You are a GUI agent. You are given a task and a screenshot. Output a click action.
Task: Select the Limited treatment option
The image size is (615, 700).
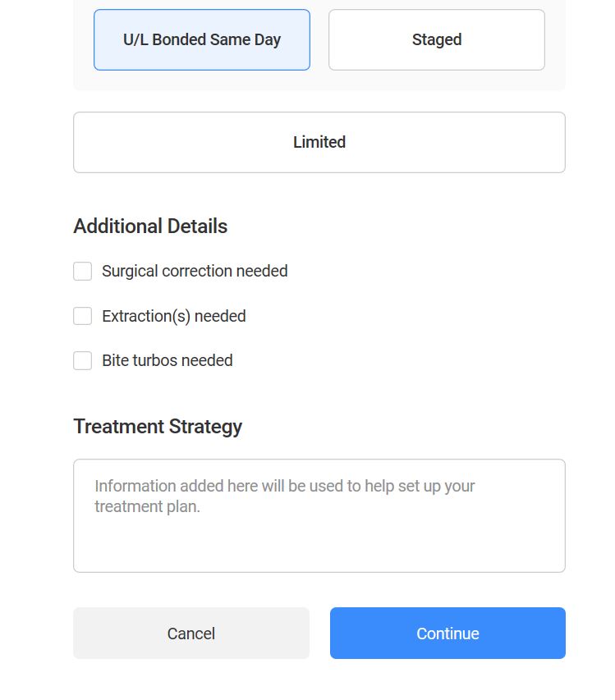319,142
